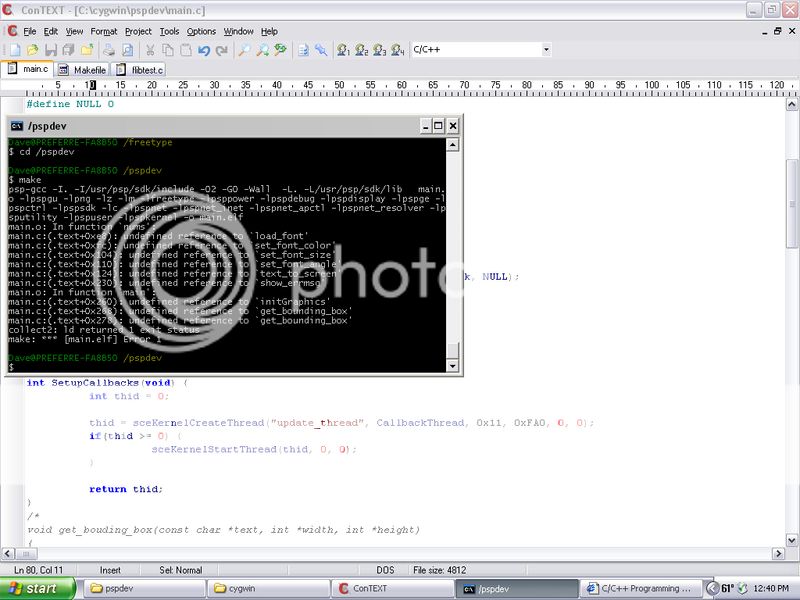Click the Open file folder icon
This screenshot has height=600, width=800.
pos(31,49)
